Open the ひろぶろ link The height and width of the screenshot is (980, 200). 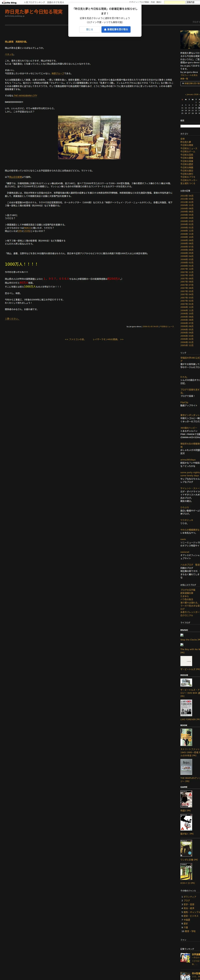point(184,507)
